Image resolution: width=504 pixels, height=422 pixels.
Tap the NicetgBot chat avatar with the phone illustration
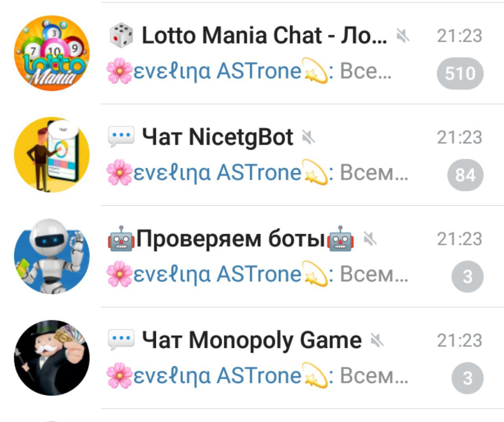52,154
